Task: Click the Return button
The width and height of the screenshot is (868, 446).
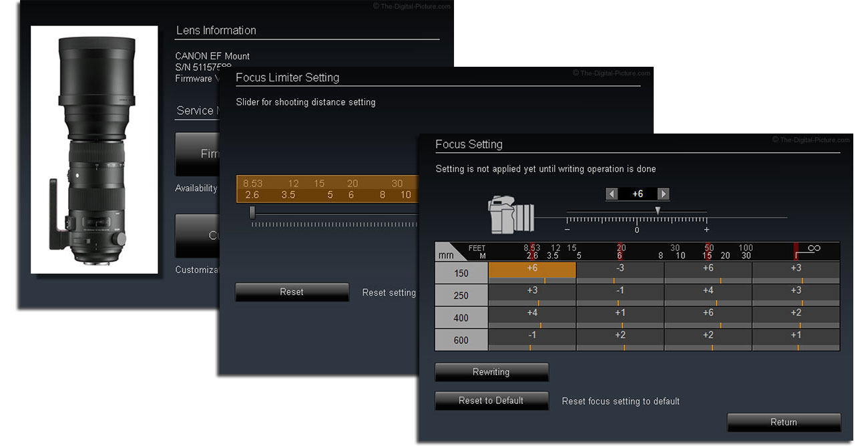Action: pos(784,422)
